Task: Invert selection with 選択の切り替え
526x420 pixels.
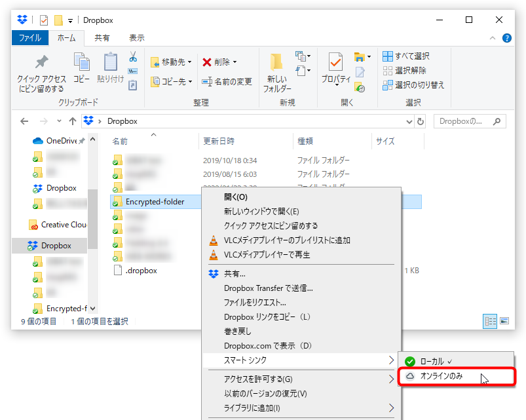Action: [413, 85]
